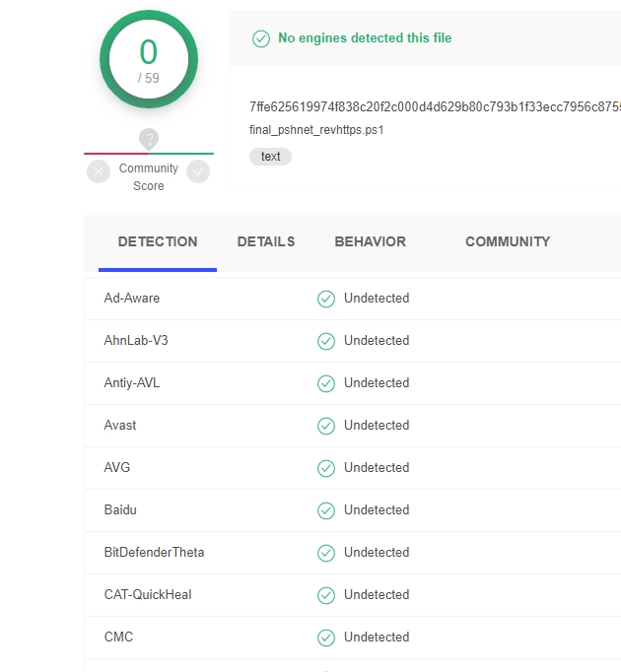Open the DETAILS tab
This screenshot has height=672, width=621.
pyautogui.click(x=266, y=241)
